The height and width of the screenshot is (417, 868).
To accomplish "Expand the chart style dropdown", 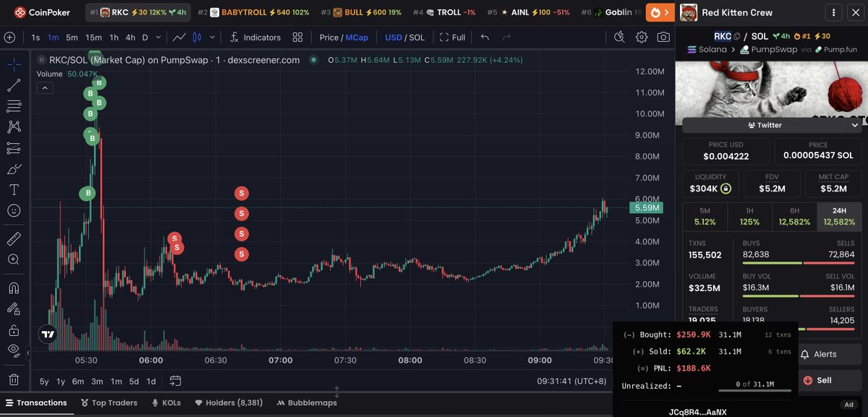I will (x=211, y=38).
